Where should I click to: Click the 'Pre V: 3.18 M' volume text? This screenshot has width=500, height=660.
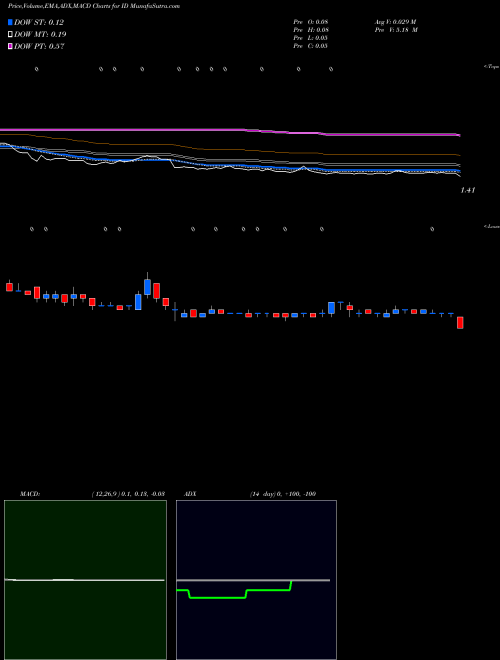tap(396, 30)
